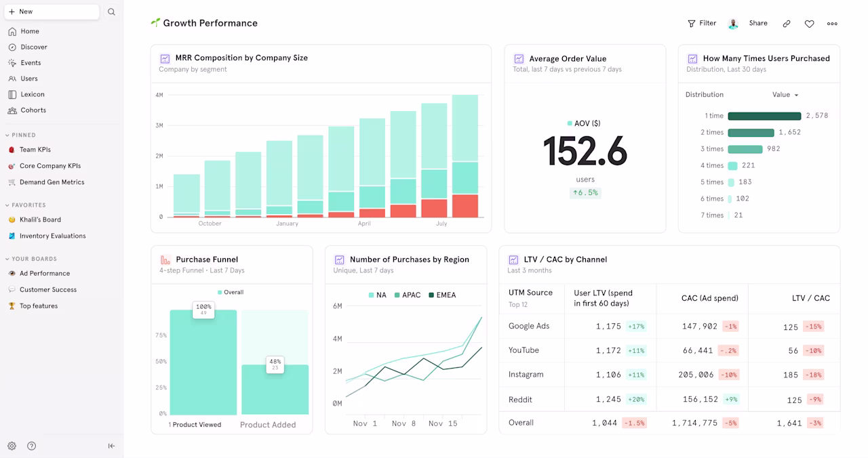Open Khalil's Board

(40, 220)
